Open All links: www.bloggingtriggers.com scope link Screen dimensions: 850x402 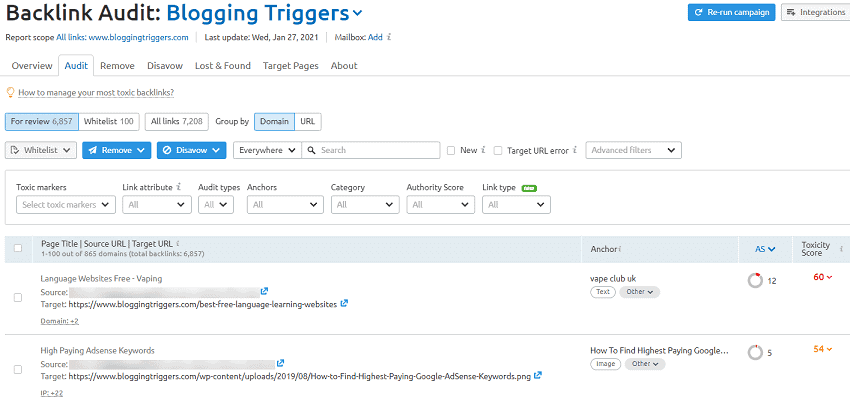point(122,37)
